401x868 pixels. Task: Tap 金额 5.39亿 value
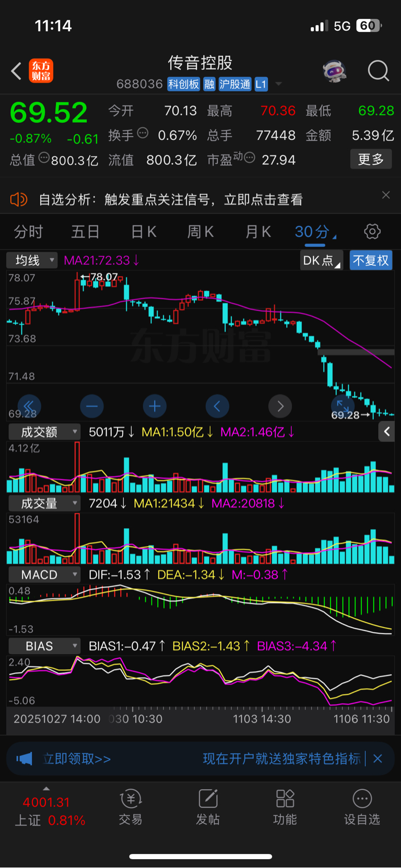(x=373, y=135)
